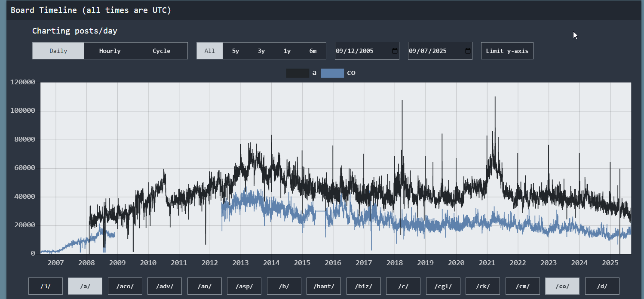Set time range to 6m
Viewport: 644px width, 299px height.
pos(313,51)
